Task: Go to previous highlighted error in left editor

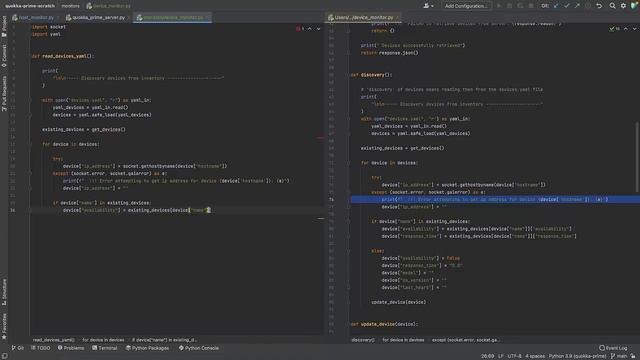Action: point(310,29)
